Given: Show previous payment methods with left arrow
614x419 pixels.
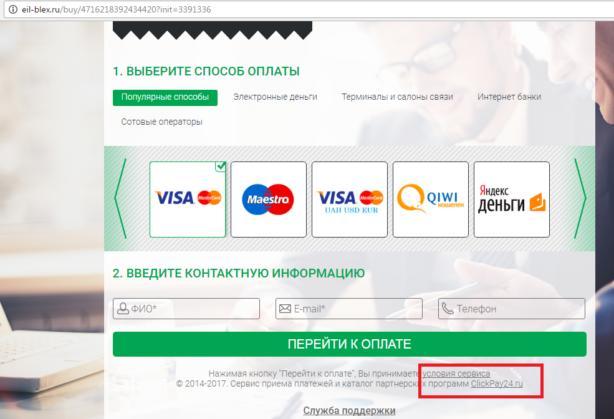Looking at the screenshot, I should point(121,199).
